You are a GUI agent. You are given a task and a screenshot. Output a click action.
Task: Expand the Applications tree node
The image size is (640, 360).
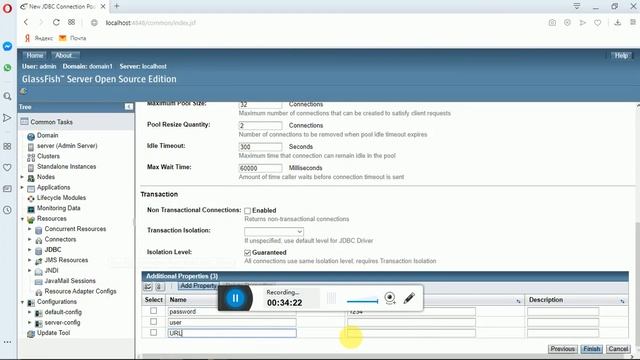point(22,187)
